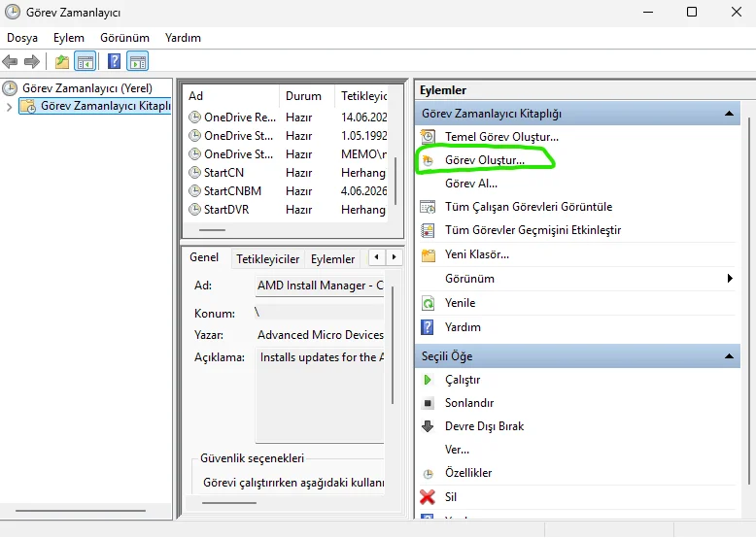Switch to the Eylemler tab

click(x=332, y=259)
